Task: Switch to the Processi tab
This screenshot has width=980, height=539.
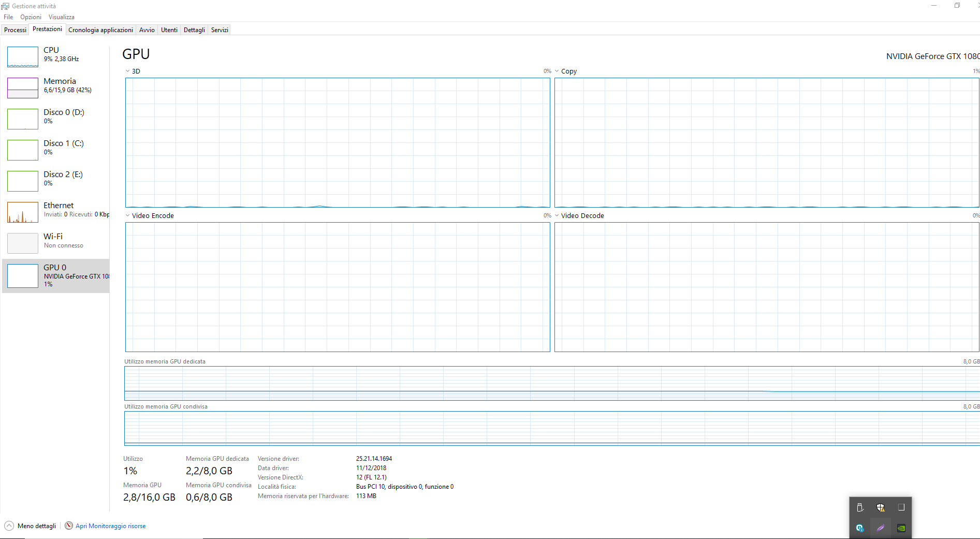Action: 15,30
